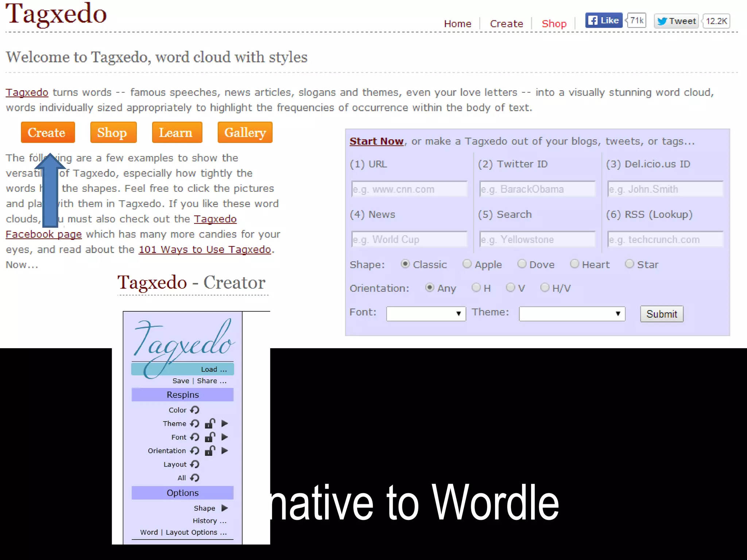
Task: Click the orange Shop button
Action: (x=113, y=132)
